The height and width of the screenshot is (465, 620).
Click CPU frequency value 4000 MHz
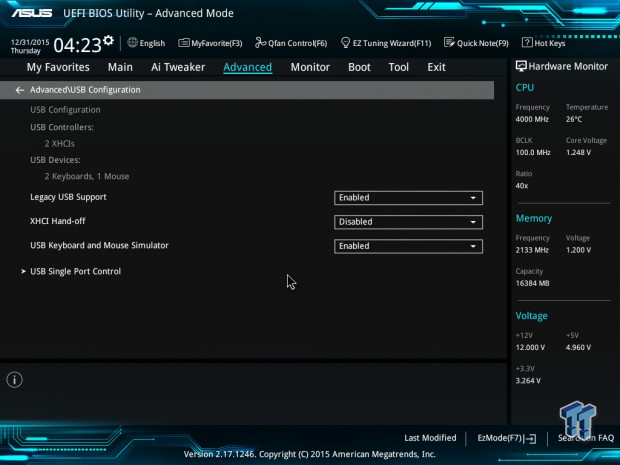click(532, 119)
